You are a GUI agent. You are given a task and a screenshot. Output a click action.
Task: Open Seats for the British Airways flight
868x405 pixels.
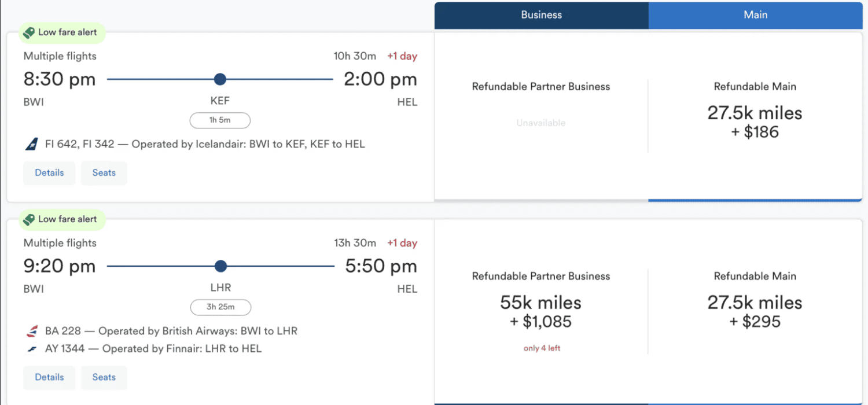104,377
